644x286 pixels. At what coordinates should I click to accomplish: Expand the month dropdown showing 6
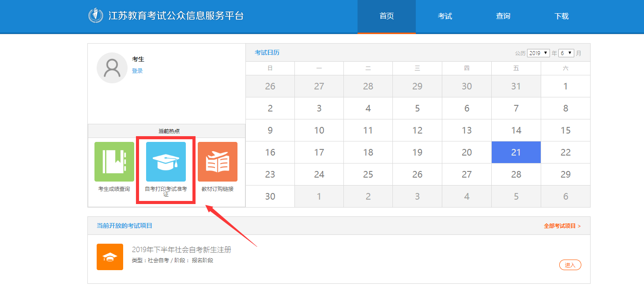click(566, 53)
